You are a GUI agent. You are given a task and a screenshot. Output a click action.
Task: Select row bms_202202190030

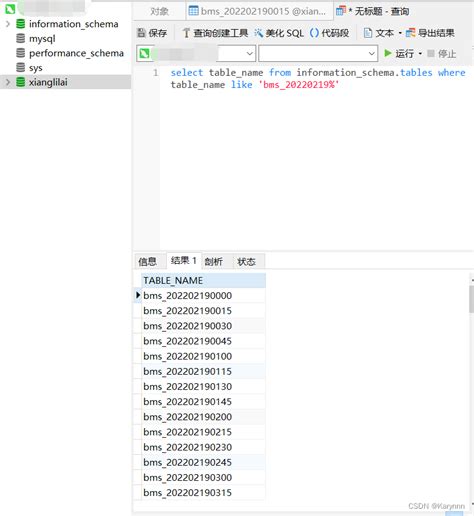click(x=204, y=326)
